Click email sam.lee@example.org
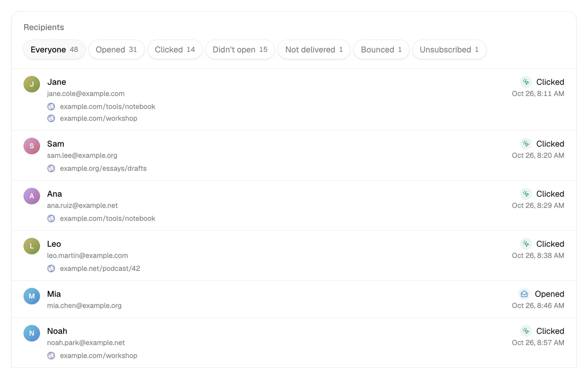Viewport: 588px width, 368px height. click(82, 155)
